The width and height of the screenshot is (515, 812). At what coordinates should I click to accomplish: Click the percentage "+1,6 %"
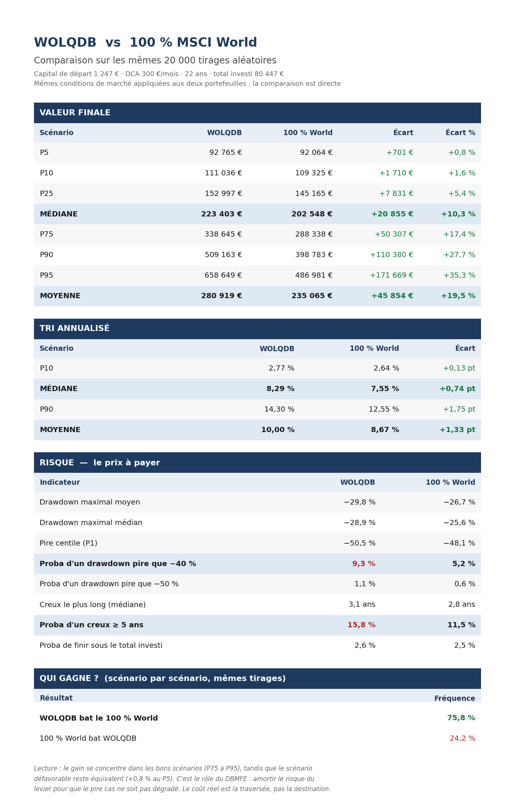coord(462,173)
